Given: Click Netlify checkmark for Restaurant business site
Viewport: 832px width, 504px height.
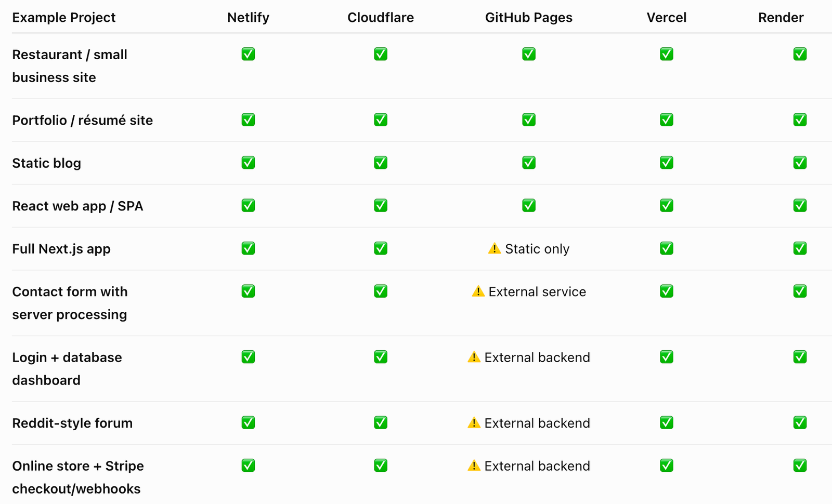Looking at the screenshot, I should tap(248, 54).
